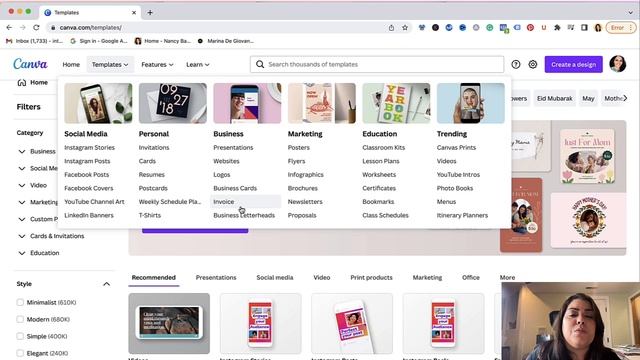This screenshot has height=360, width=640.
Task: Click the profile avatar in Canva header
Action: point(618,64)
